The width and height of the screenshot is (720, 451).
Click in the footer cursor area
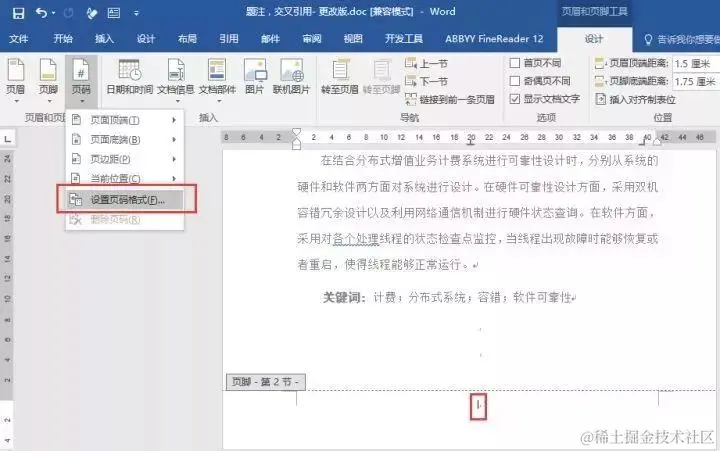(478, 406)
